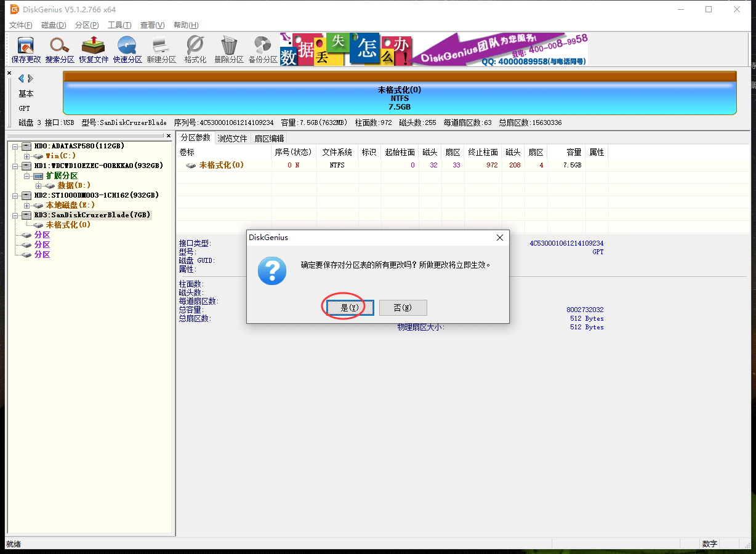Select the 未格式化(0) partition bar

[400, 98]
